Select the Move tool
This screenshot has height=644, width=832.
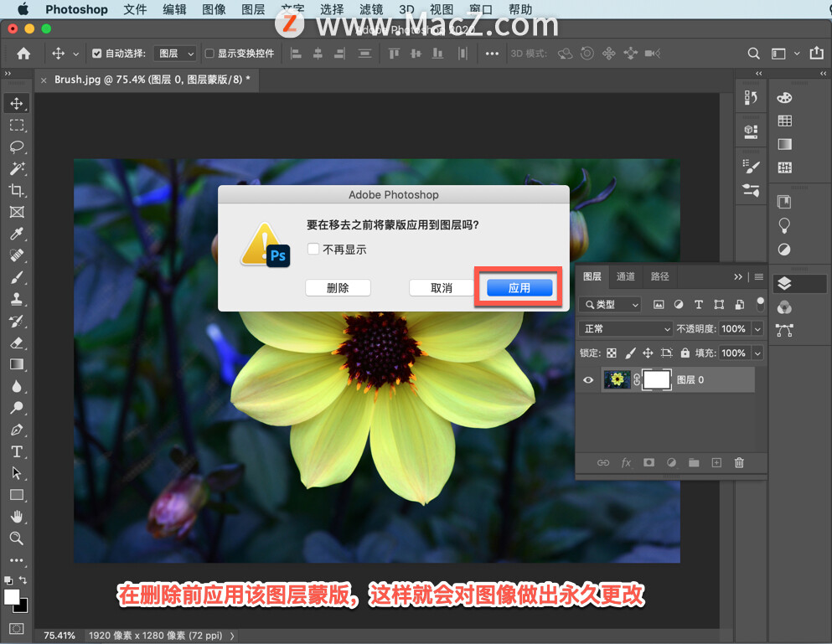coord(17,104)
